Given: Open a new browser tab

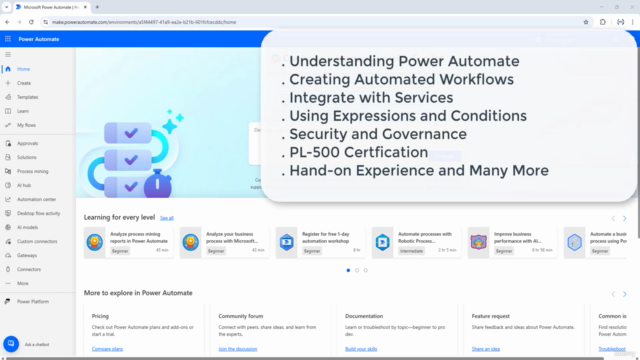Looking at the screenshot, I should pyautogui.click(x=97, y=7).
